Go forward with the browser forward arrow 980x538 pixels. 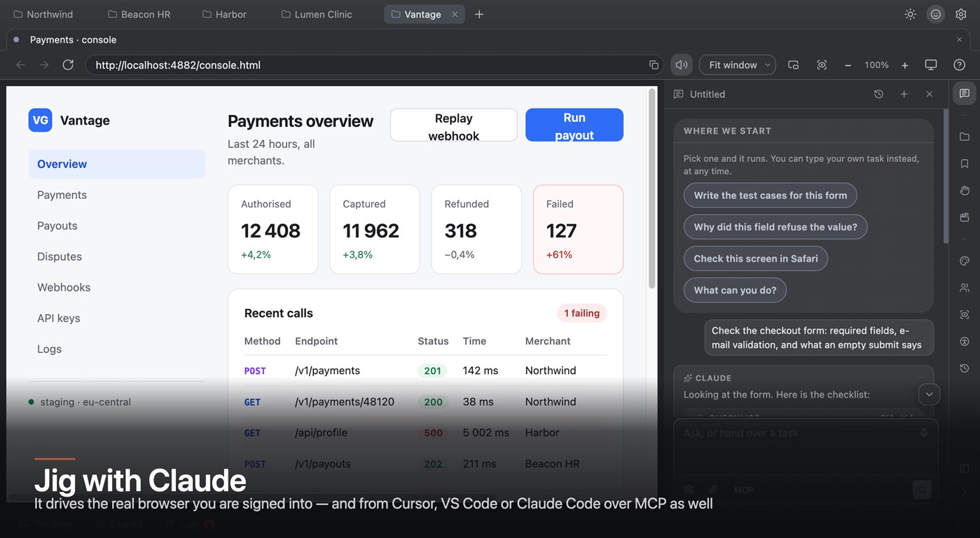point(44,65)
